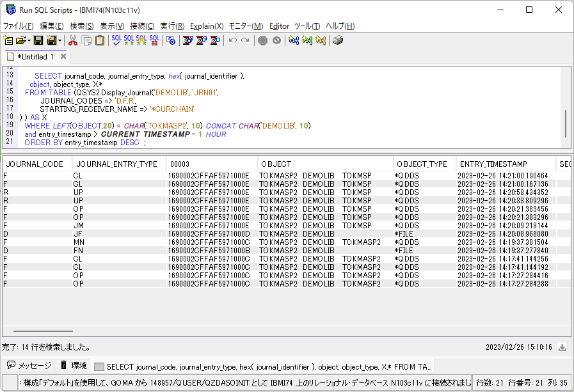Click the JOURNAL_ENTRY_TYPE column header

point(119,164)
